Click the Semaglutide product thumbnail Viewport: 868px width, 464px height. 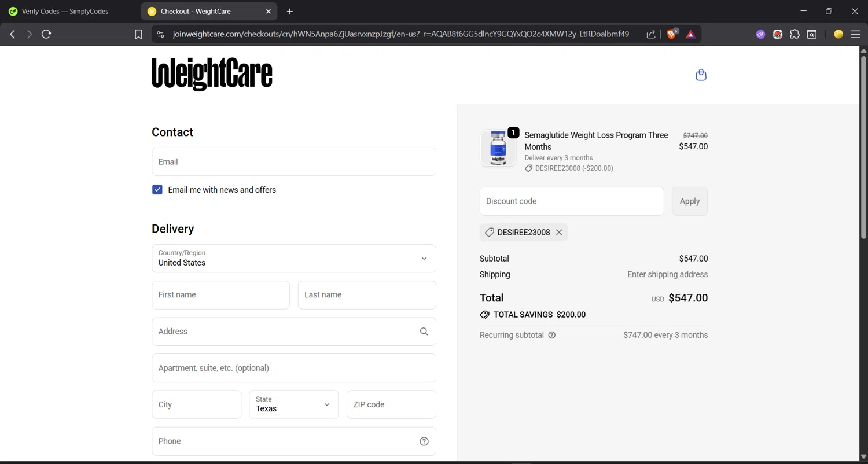(x=498, y=148)
